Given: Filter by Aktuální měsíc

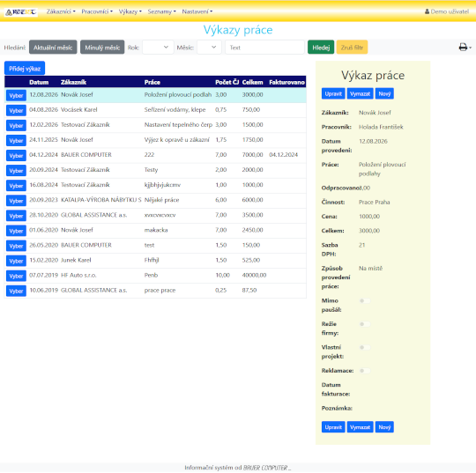Looking at the screenshot, I should point(53,48).
